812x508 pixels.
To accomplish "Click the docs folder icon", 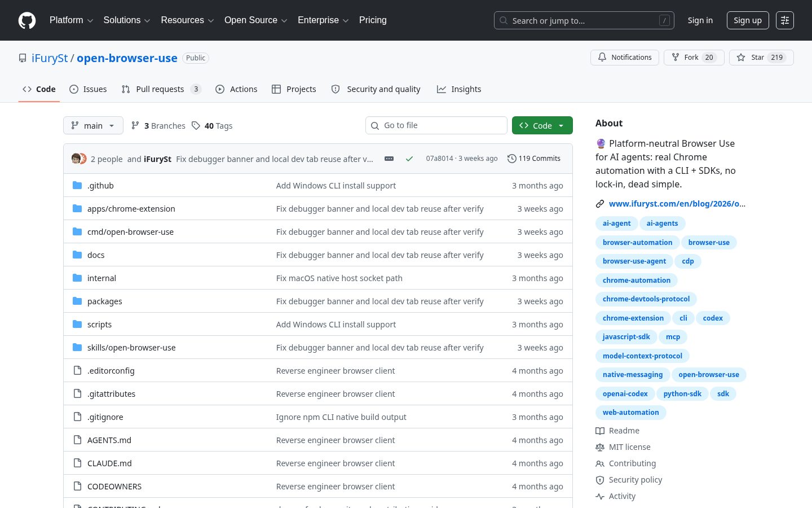I will pos(77,255).
